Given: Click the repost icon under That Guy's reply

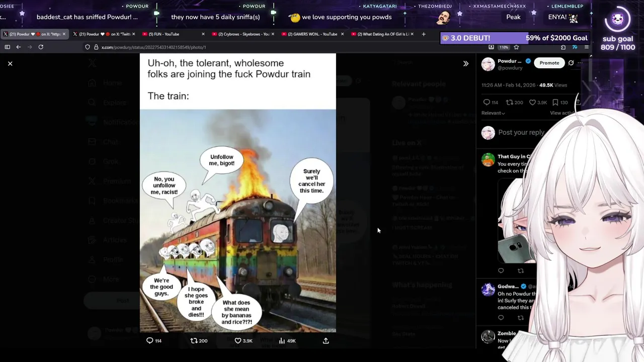Looking at the screenshot, I should pyautogui.click(x=521, y=270).
